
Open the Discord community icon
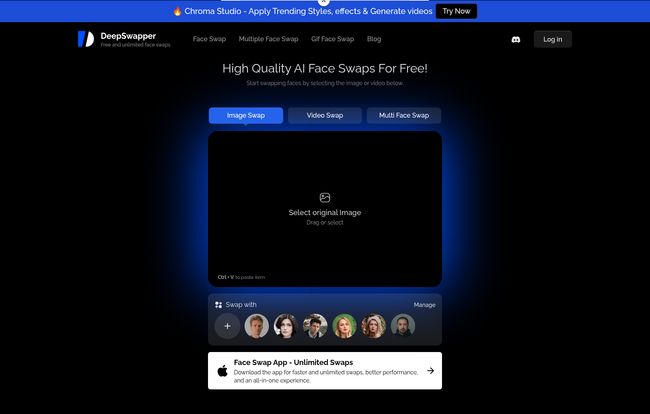pyautogui.click(x=515, y=39)
